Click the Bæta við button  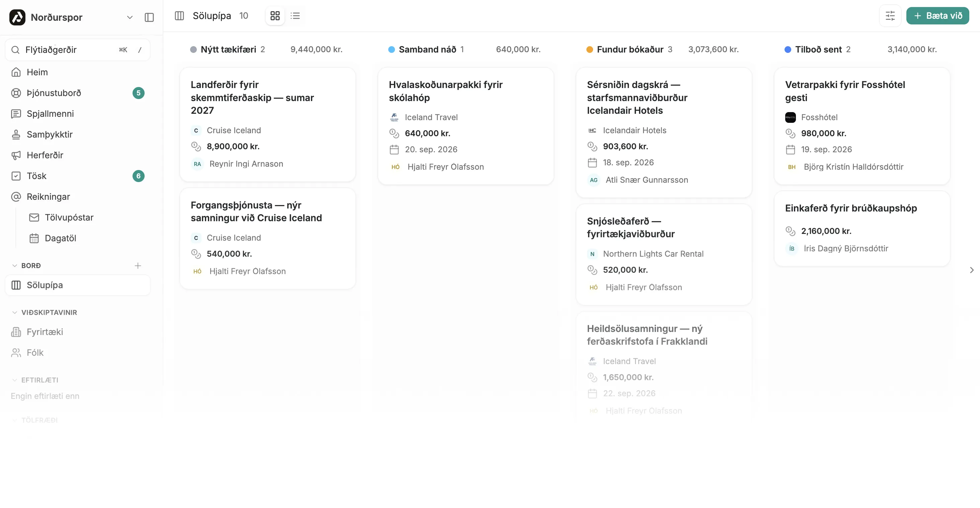click(x=938, y=16)
